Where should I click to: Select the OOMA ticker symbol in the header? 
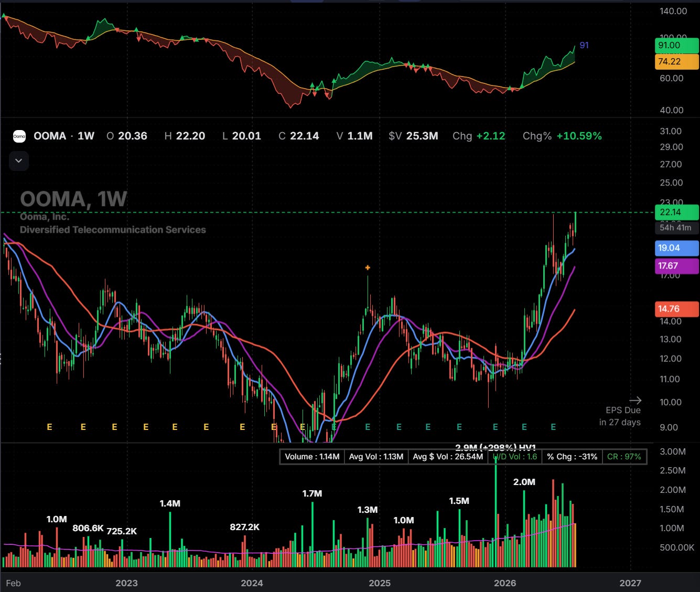[50, 136]
